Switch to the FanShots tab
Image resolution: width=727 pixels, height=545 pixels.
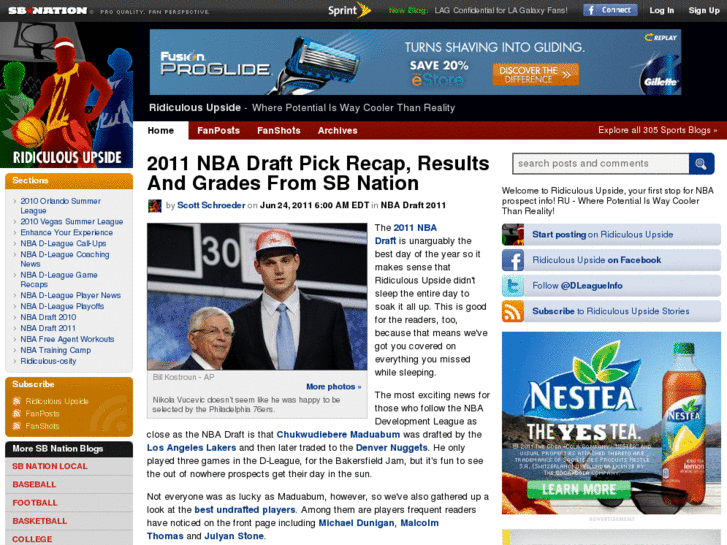pos(279,130)
